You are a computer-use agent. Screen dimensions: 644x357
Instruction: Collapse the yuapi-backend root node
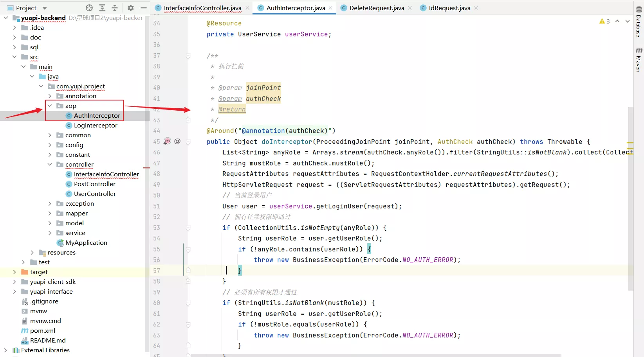(5, 18)
